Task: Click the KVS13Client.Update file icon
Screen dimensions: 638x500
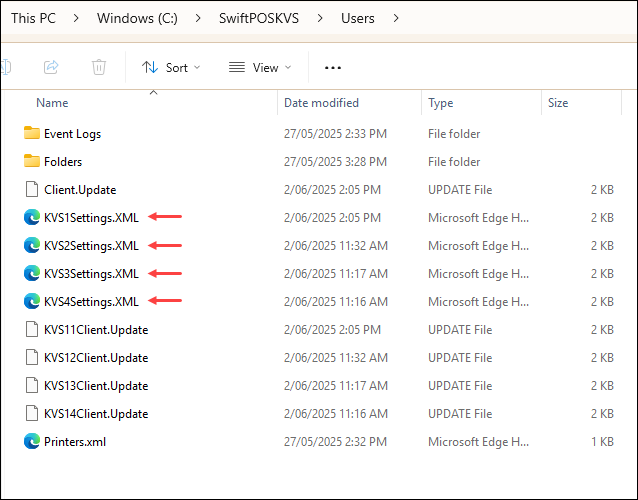Action: pos(32,385)
